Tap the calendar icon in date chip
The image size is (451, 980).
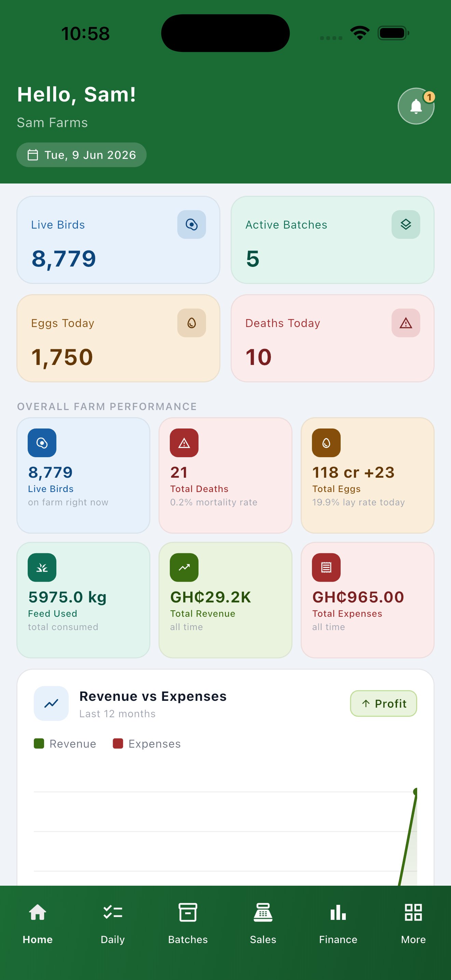(33, 155)
